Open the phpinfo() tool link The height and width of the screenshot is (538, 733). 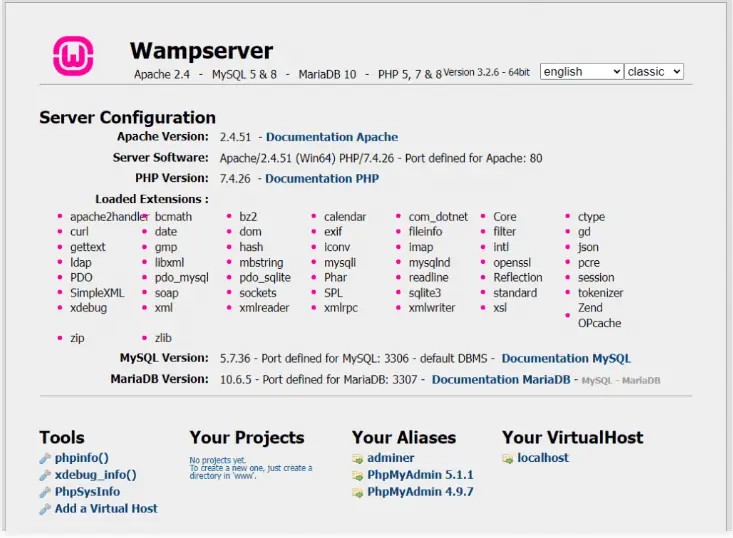pos(81,458)
